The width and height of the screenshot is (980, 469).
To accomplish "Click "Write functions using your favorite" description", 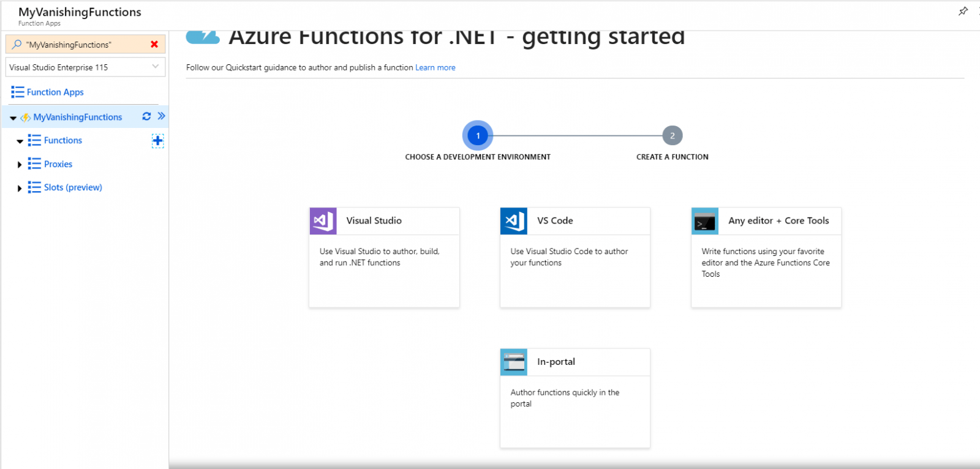I will [x=766, y=263].
